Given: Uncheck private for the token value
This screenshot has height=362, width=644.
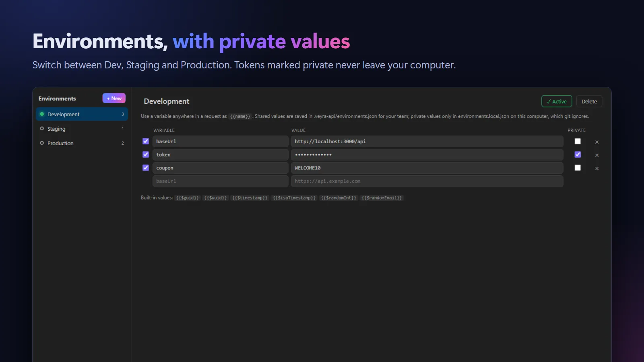Looking at the screenshot, I should point(578,154).
